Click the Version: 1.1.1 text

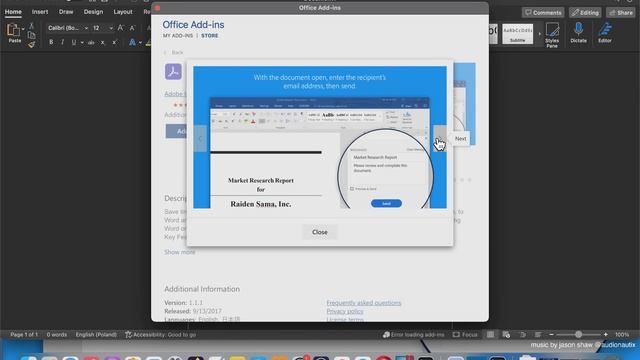[x=183, y=303]
